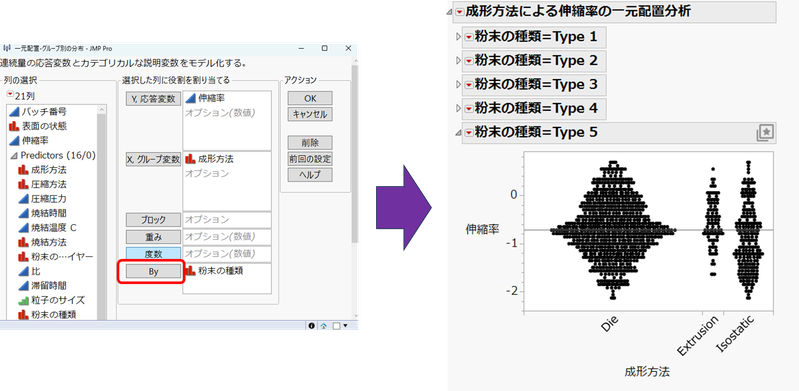Image resolution: width=799 pixels, height=391 pixels.
Task: Collapse the 粉末の種類=Type 5 section
Action: click(458, 133)
